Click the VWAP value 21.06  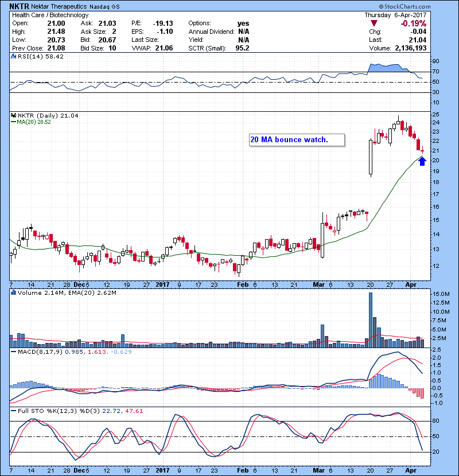coord(164,48)
